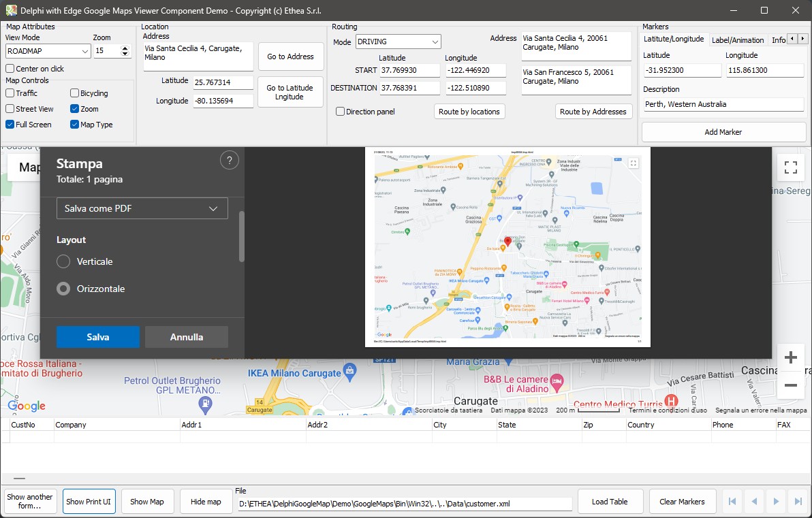This screenshot has width=812, height=518.
Task: Click Load Table button
Action: (610, 501)
